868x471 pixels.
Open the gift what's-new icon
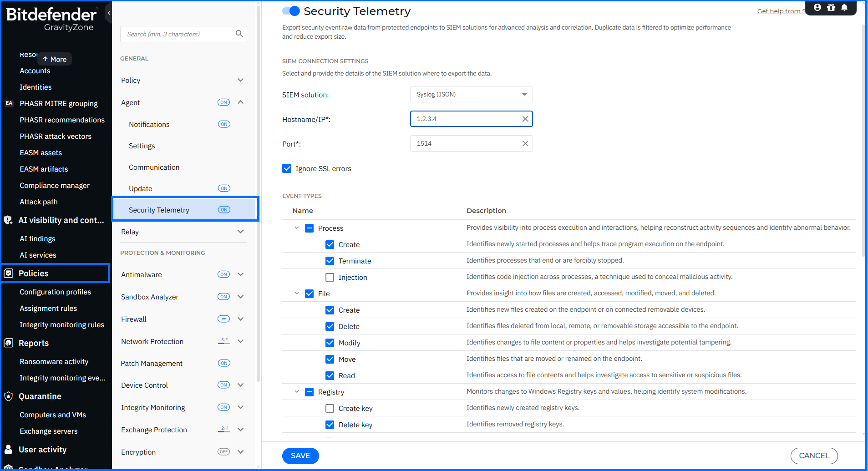[831, 7]
